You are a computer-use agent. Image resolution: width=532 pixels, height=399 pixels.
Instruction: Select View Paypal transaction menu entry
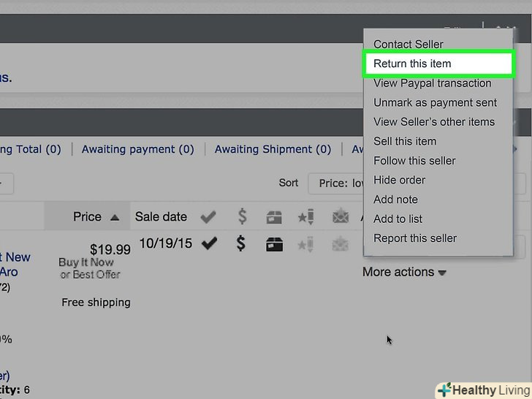pos(432,83)
